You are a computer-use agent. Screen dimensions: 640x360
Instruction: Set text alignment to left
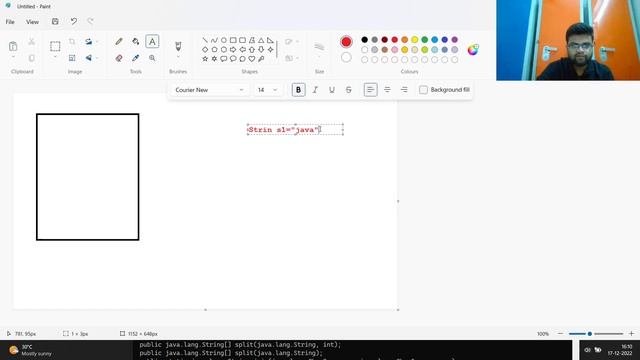tap(370, 90)
